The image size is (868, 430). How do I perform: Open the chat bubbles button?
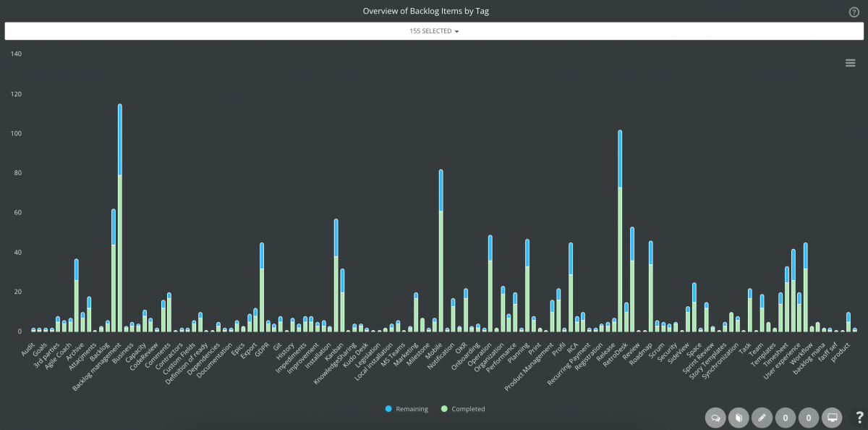click(x=716, y=418)
